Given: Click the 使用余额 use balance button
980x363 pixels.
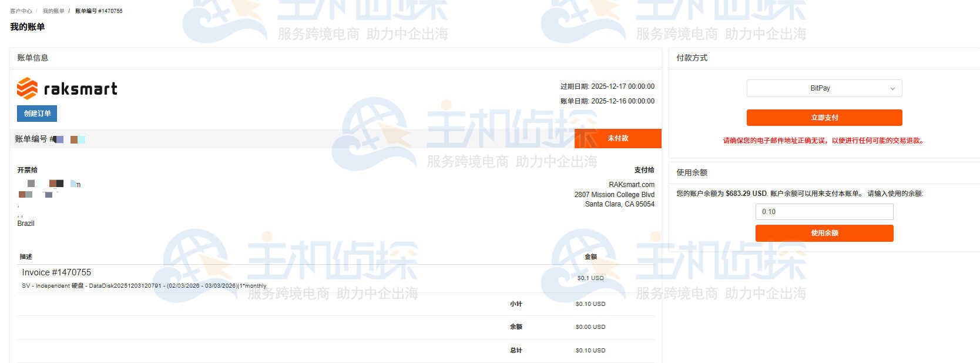Looking at the screenshot, I should coord(824,233).
